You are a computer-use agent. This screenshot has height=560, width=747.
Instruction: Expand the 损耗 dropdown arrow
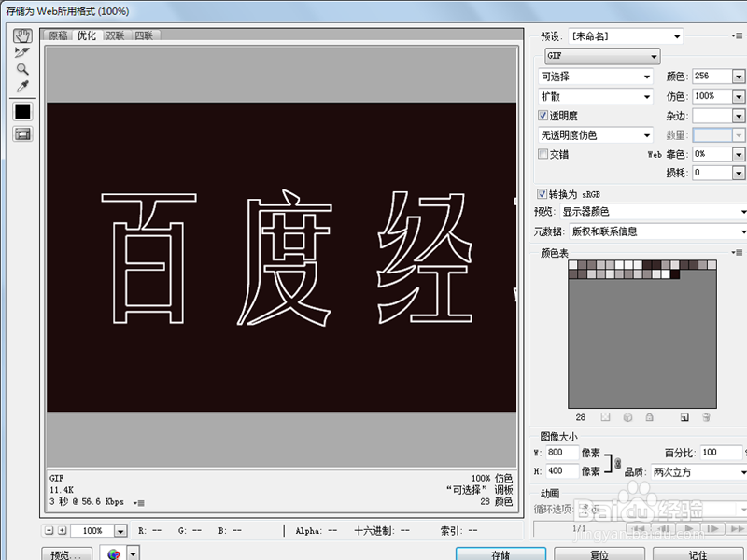click(738, 173)
